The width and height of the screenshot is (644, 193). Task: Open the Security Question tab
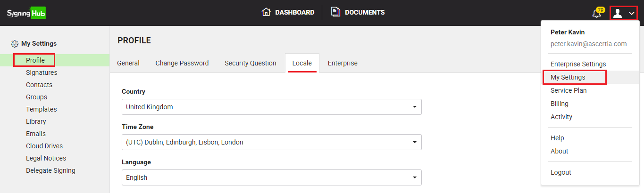pyautogui.click(x=251, y=63)
